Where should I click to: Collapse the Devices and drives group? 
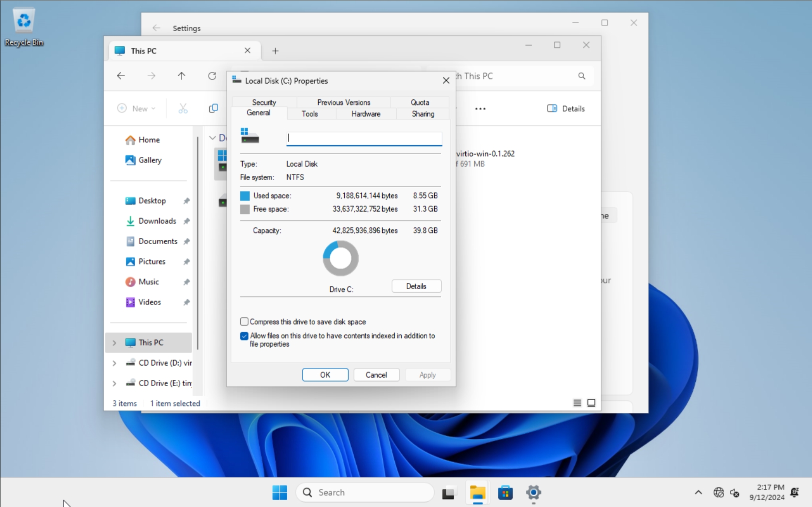pyautogui.click(x=213, y=137)
